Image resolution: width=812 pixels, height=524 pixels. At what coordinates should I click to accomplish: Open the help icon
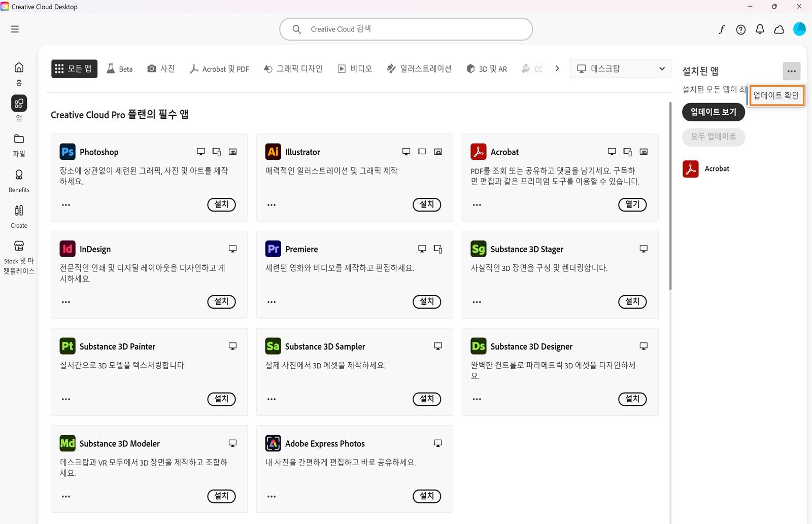point(740,29)
